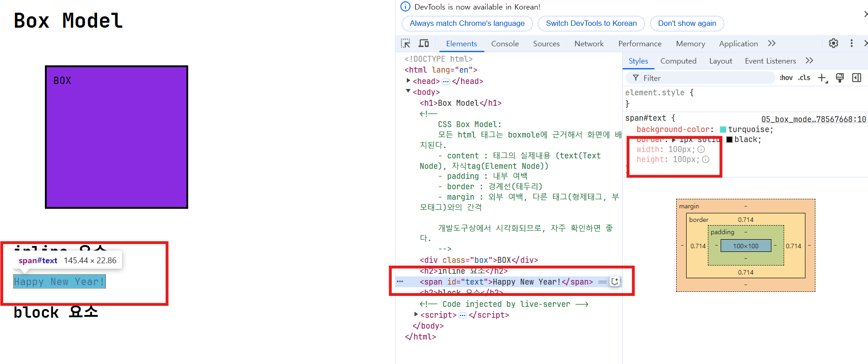The image size is (868, 364).
Task: Click the black border color swatch
Action: click(729, 140)
